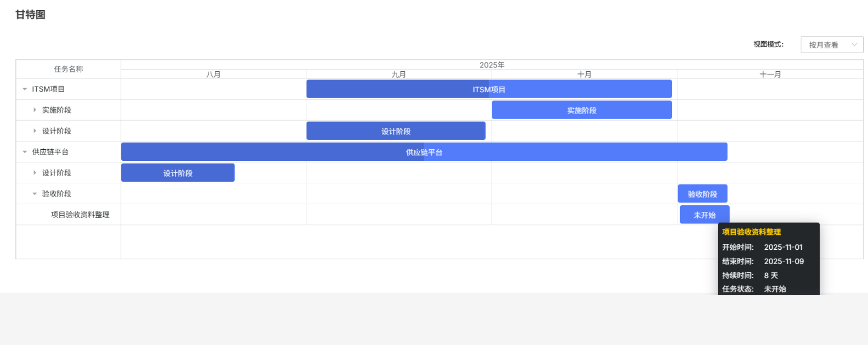This screenshot has height=345, width=868.
Task: Click the August 设计阶段 gantt bar
Action: point(178,173)
